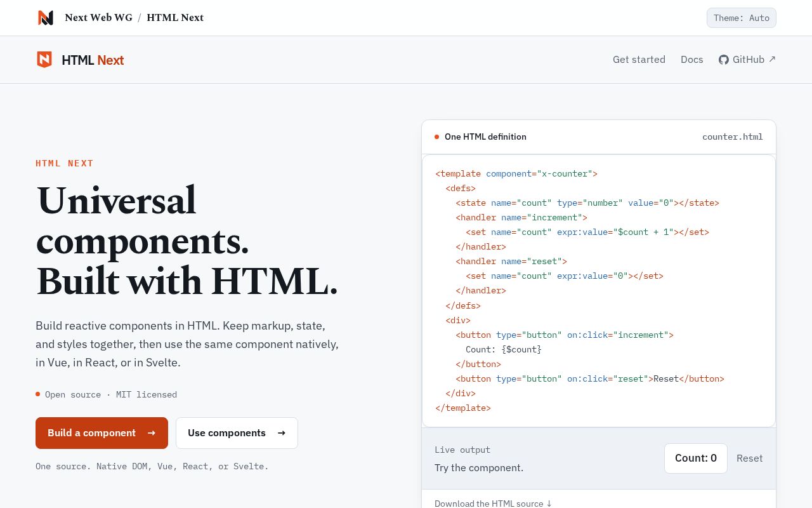
Task: Click the GitHub octocat icon
Action: click(x=724, y=60)
